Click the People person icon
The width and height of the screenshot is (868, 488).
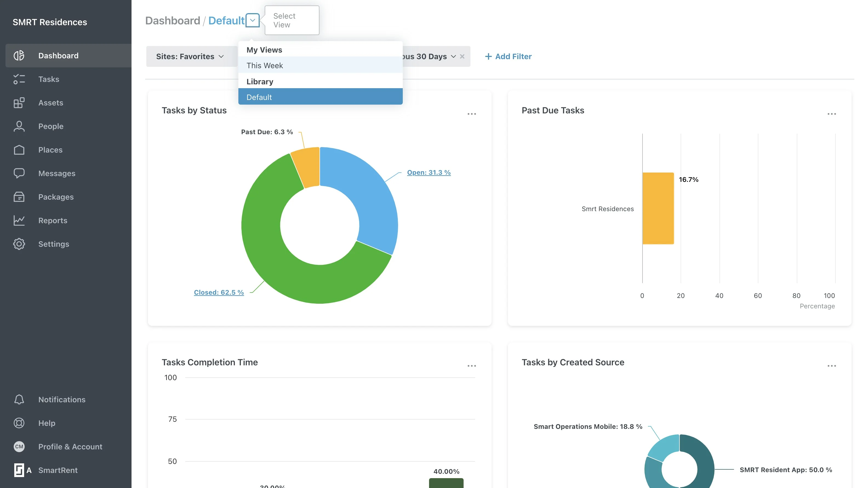[19, 126]
